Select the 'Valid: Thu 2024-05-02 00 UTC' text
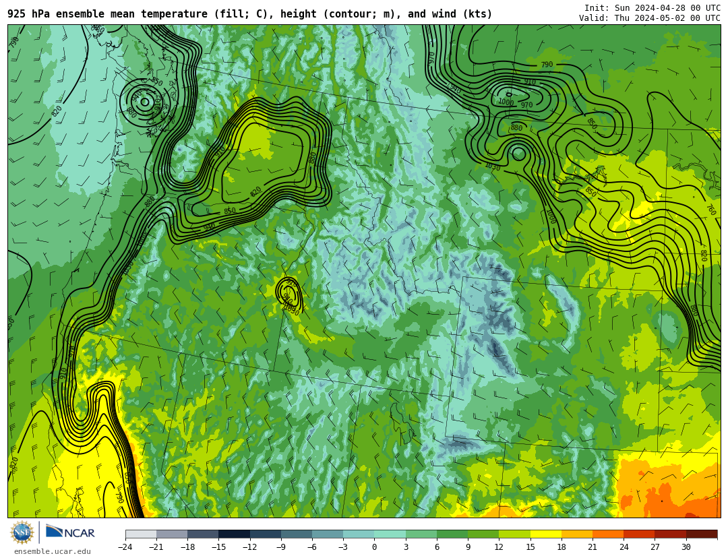728x560 pixels. 650,18
